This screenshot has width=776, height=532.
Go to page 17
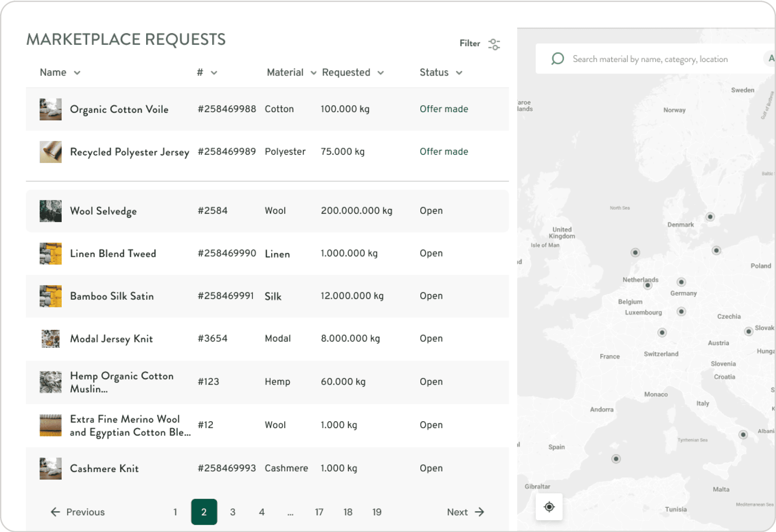pyautogui.click(x=319, y=512)
